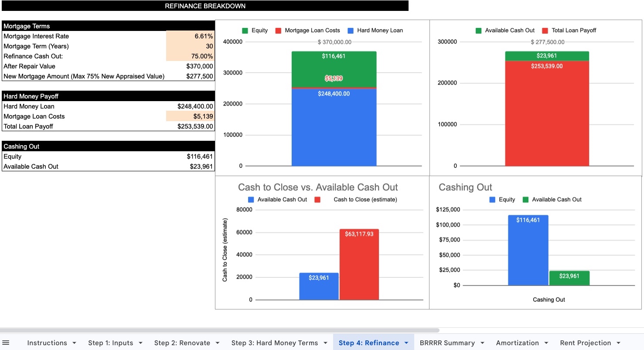
Task: Open Step 3: Hard Money Terms tab
Action: point(274,343)
